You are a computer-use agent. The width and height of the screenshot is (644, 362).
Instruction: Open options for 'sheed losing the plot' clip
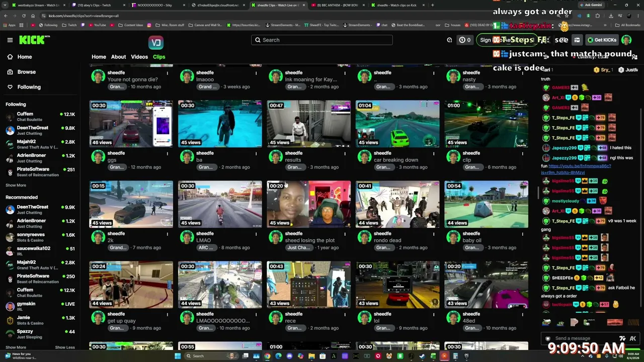click(345, 234)
